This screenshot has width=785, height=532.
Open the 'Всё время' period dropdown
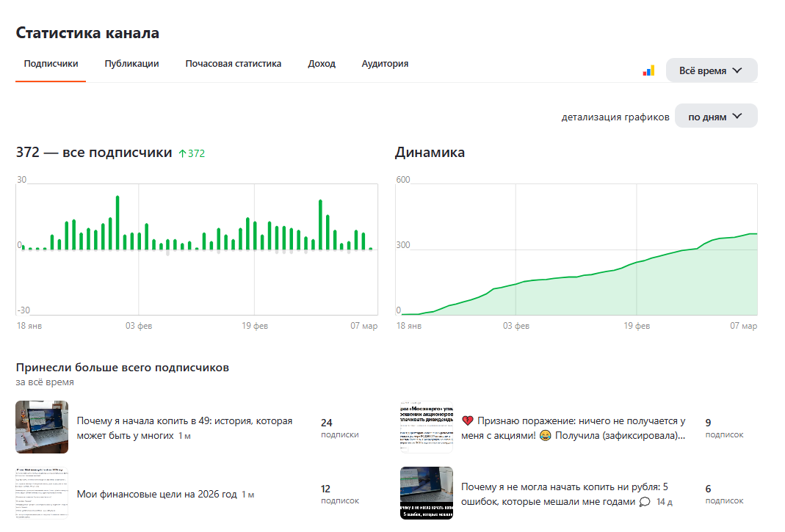(711, 70)
